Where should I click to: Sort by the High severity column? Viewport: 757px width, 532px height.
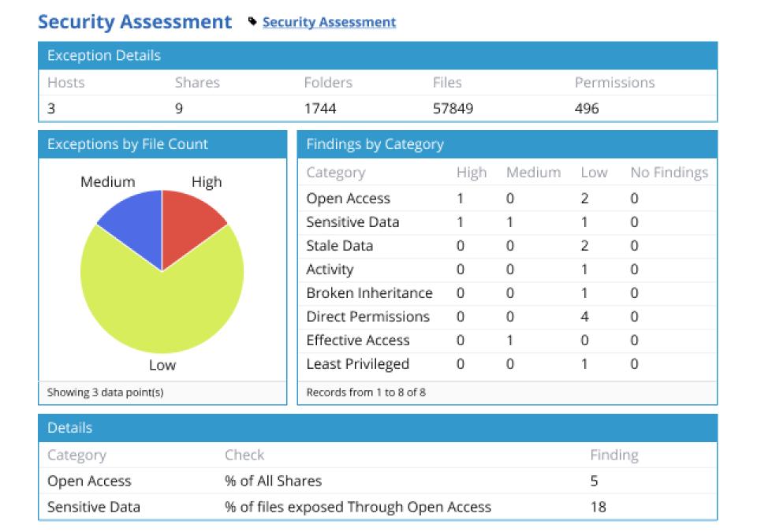tap(471, 172)
